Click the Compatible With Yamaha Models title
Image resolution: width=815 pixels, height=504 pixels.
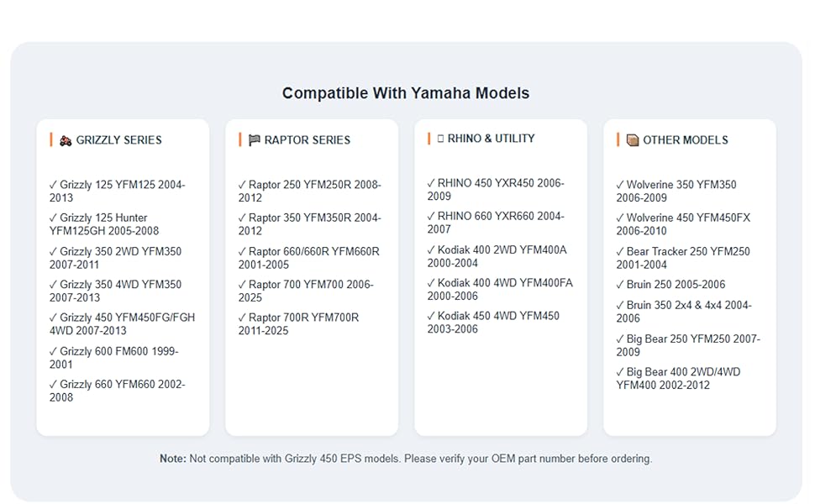click(406, 93)
